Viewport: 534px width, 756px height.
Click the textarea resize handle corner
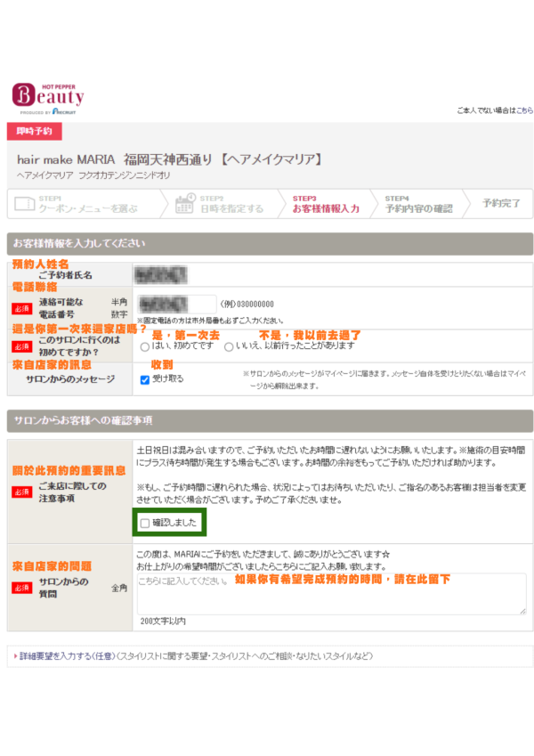(x=523, y=611)
